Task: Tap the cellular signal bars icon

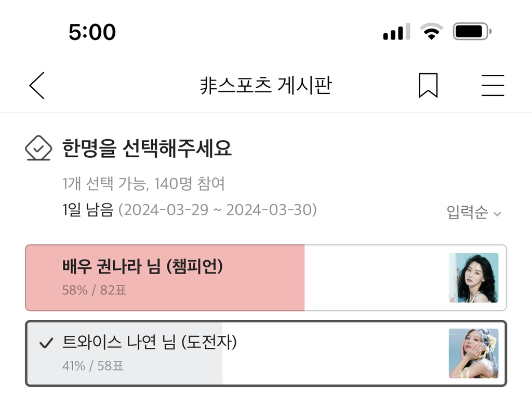Action: [396, 32]
